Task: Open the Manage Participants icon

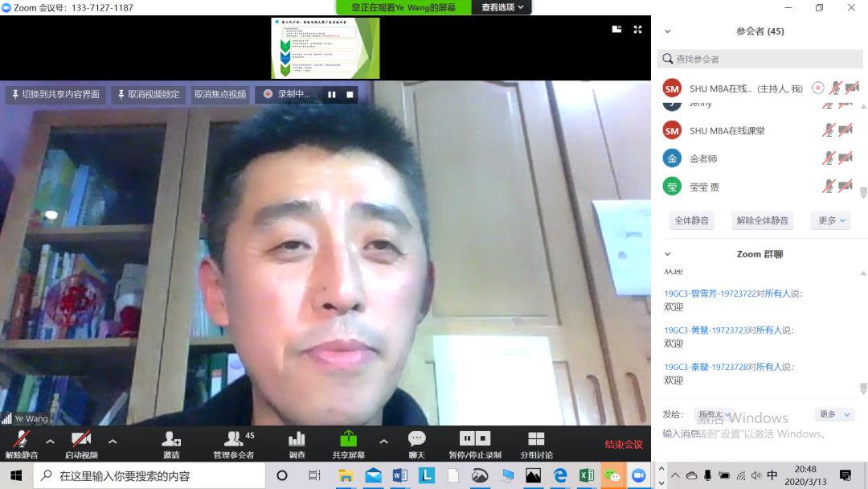Action: click(x=233, y=439)
